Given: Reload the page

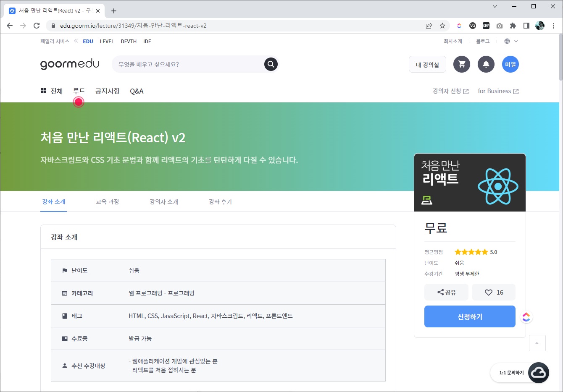Looking at the screenshot, I should 37,26.
